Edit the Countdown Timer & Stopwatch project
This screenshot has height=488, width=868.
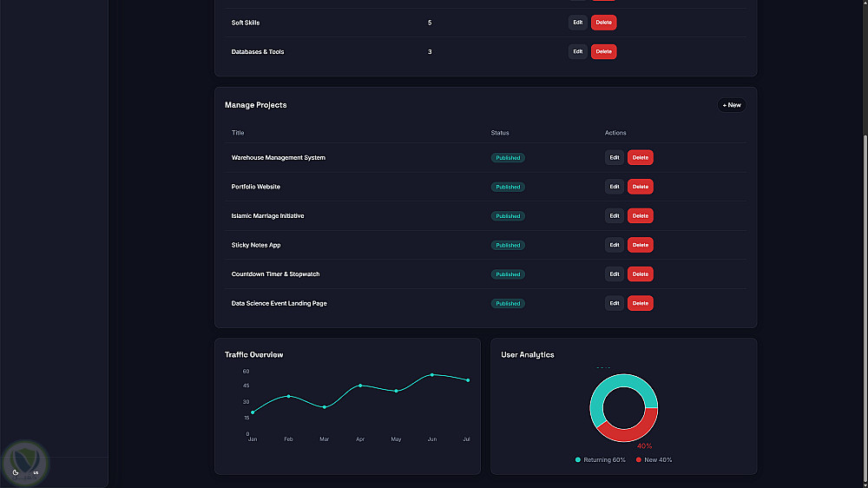coord(614,274)
